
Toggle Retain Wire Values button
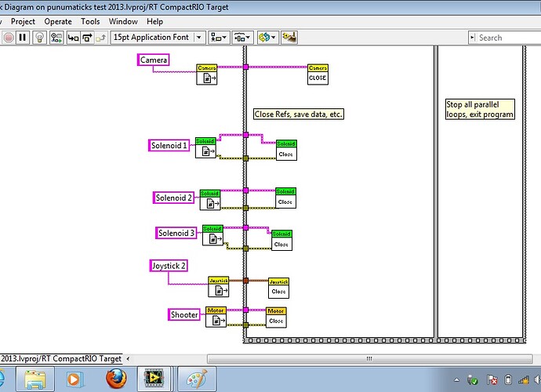tap(56, 38)
